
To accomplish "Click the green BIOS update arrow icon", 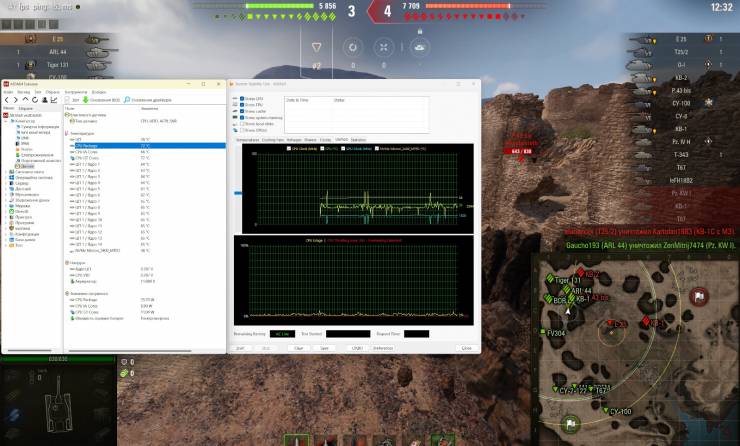I will (x=87, y=100).
